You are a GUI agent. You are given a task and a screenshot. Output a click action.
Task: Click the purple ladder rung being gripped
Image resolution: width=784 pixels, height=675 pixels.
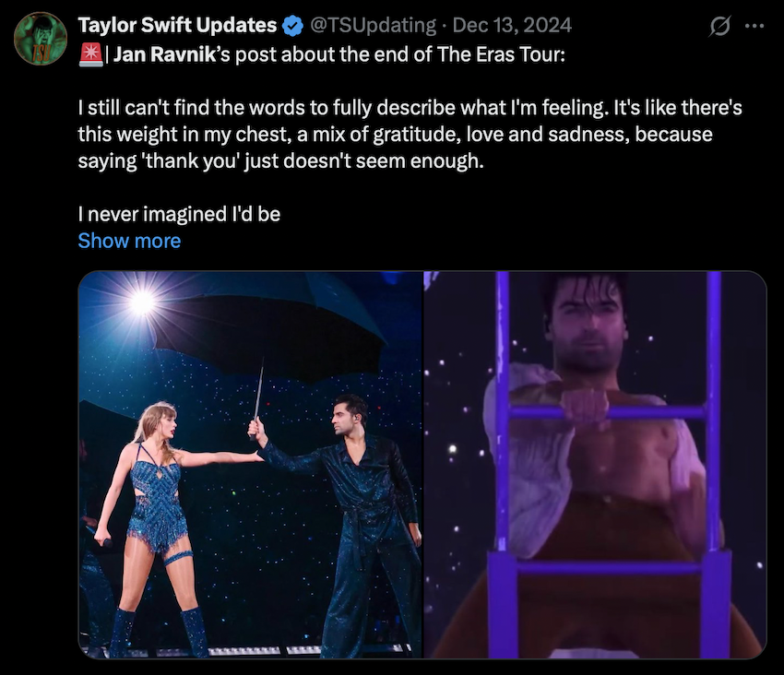[x=609, y=412]
